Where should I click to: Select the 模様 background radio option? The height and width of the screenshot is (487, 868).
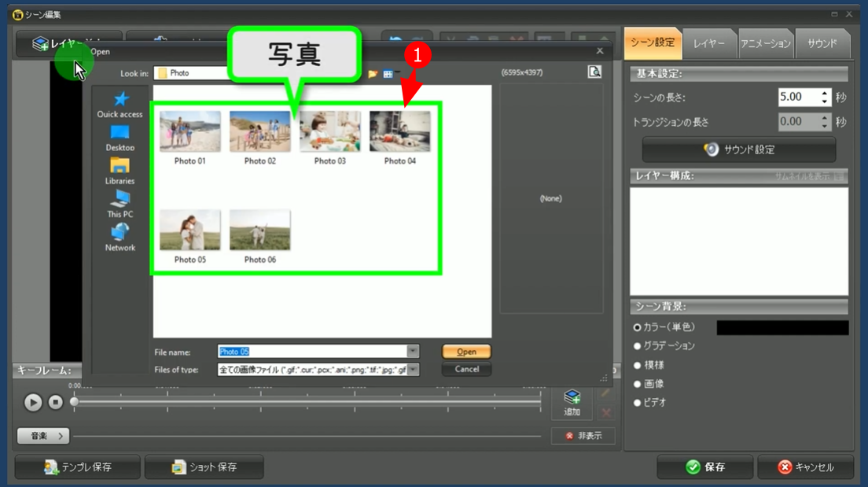[x=638, y=365]
